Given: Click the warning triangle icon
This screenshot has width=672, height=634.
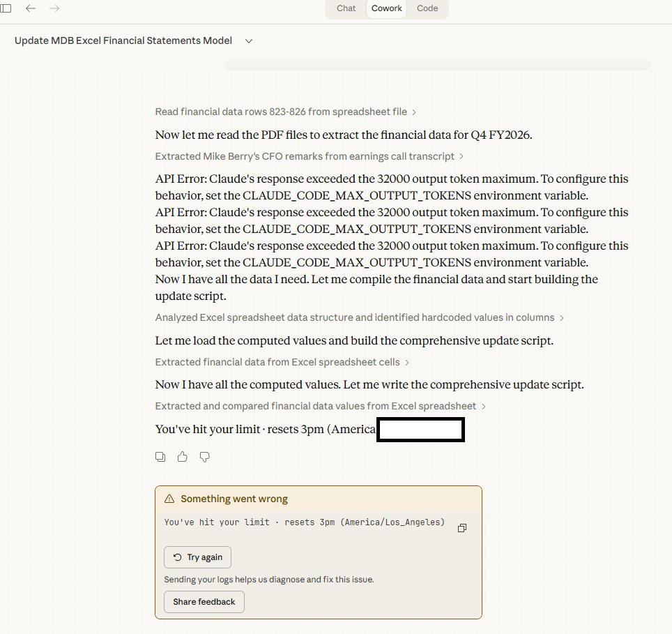Looking at the screenshot, I should click(169, 499).
